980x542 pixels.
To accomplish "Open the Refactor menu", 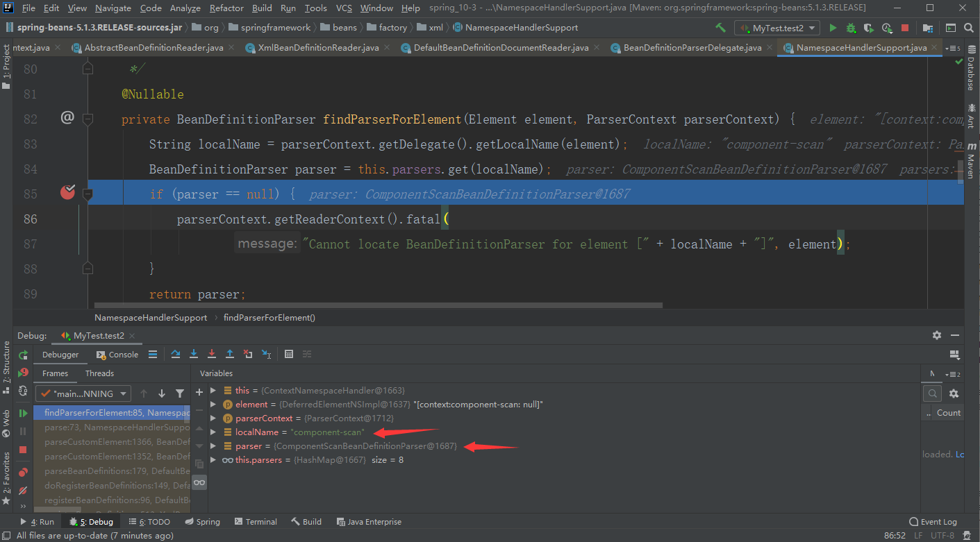I will (226, 8).
